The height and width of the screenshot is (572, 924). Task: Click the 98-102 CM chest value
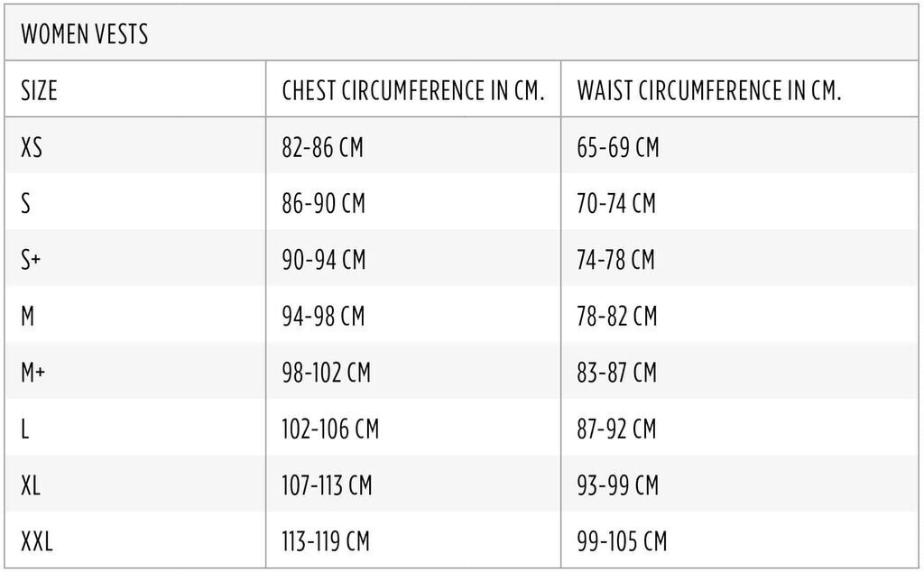[x=327, y=373]
